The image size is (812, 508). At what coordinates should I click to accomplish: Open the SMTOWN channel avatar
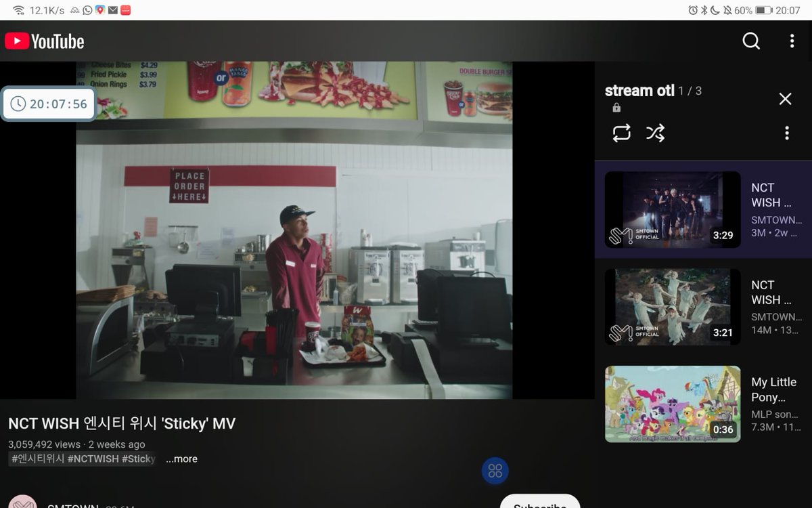22,502
